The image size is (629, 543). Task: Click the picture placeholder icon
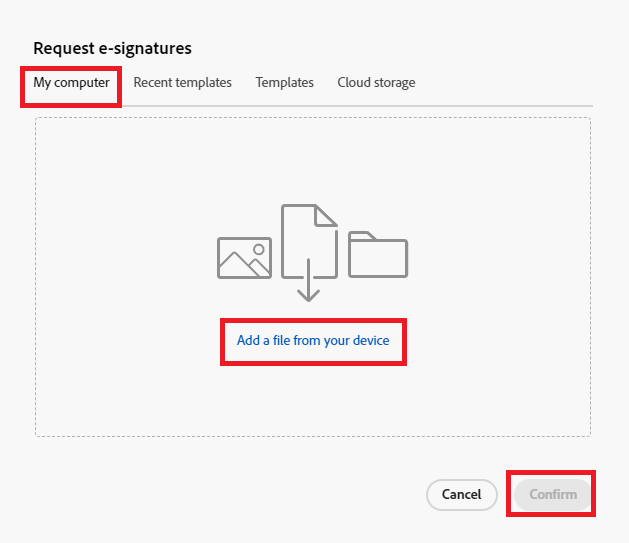tap(244, 258)
